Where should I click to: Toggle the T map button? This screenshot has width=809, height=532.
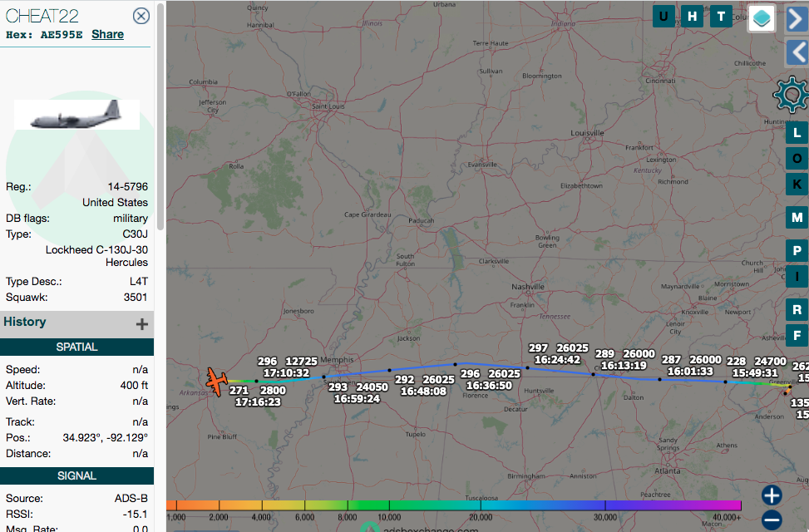click(x=721, y=17)
